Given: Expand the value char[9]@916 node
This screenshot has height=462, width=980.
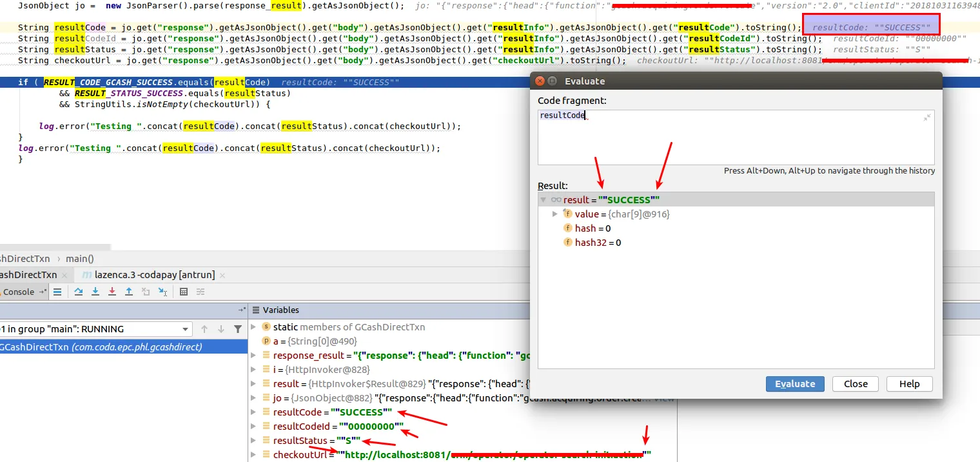Looking at the screenshot, I should point(556,214).
